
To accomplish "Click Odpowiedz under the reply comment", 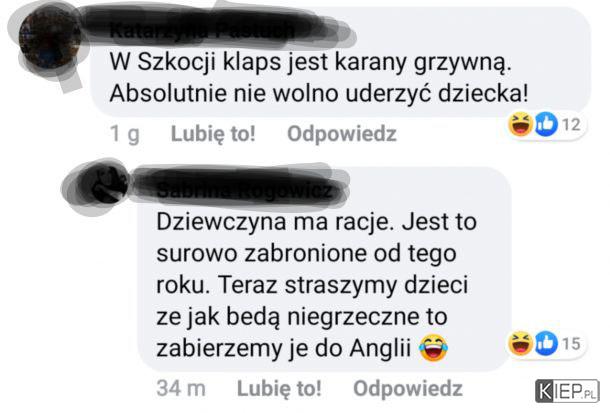I will 408,388.
